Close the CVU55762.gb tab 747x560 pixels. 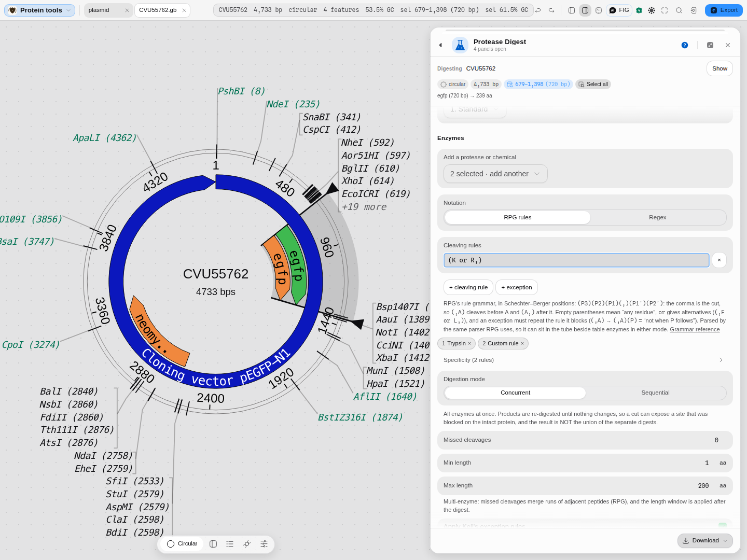(184, 10)
